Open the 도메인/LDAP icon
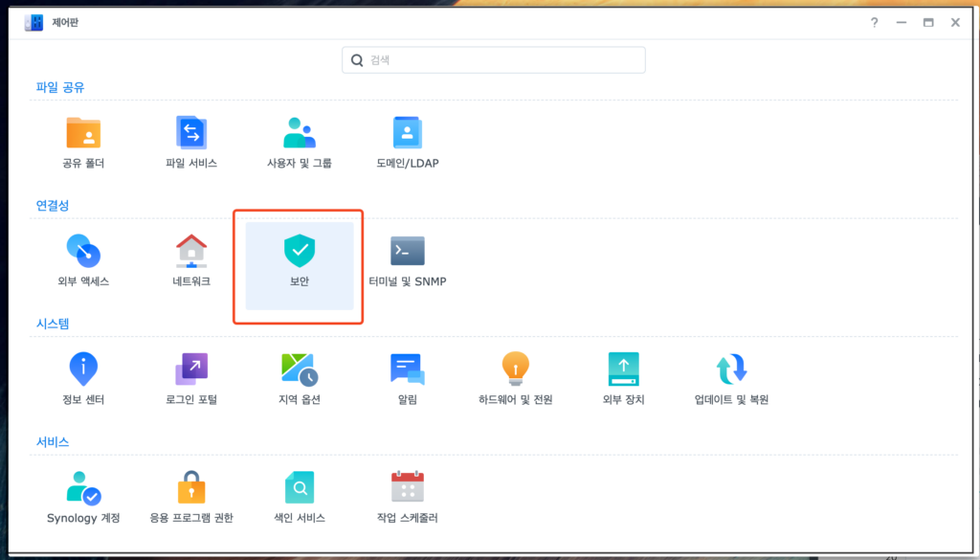This screenshot has width=980, height=560. point(408,132)
